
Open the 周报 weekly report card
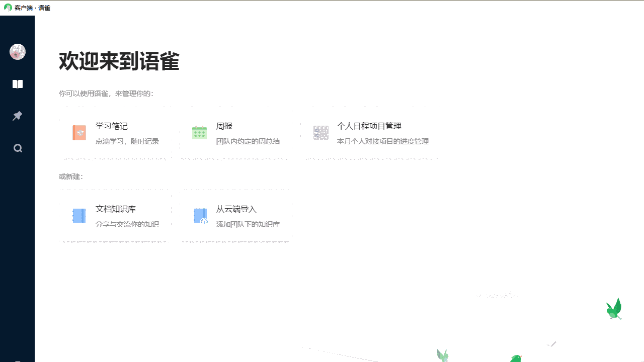point(235,133)
